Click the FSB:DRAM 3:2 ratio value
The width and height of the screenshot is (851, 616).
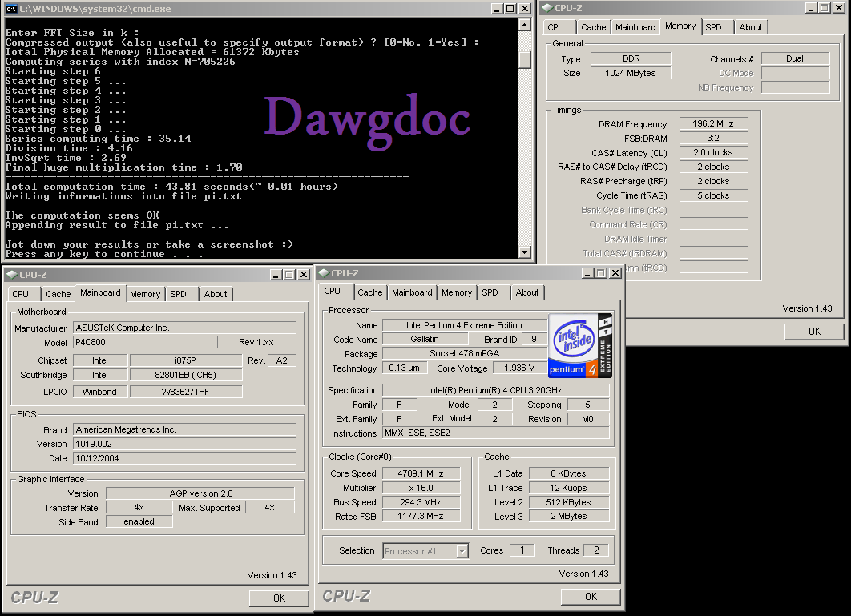(713, 138)
